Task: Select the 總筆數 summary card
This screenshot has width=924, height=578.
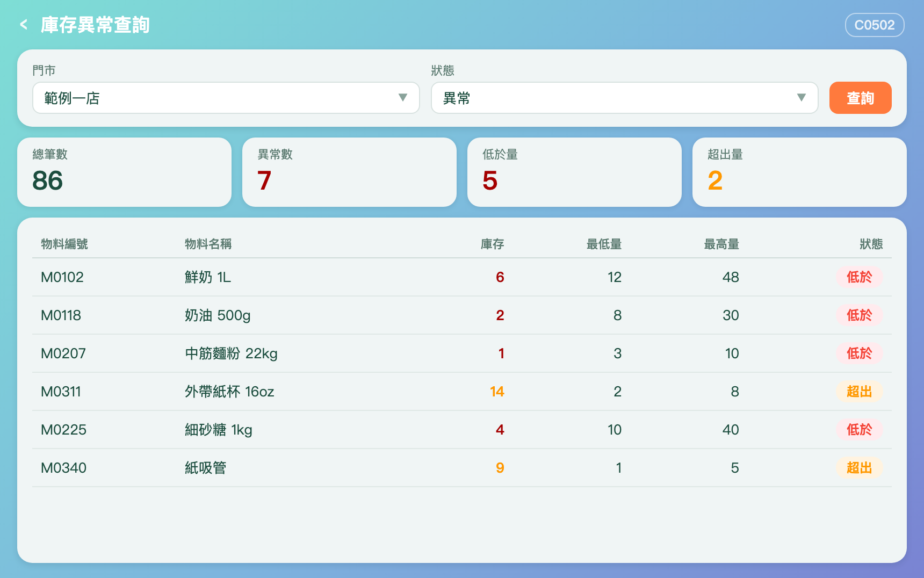Action: [x=124, y=172]
